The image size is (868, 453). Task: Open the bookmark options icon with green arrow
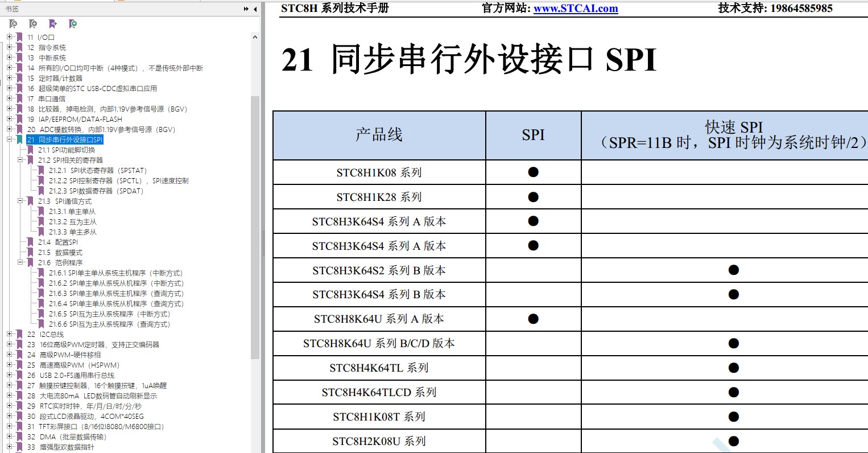click(73, 24)
